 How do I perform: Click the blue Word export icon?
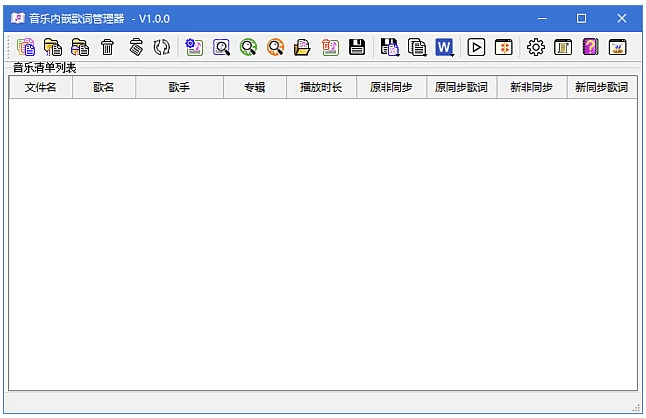(444, 47)
